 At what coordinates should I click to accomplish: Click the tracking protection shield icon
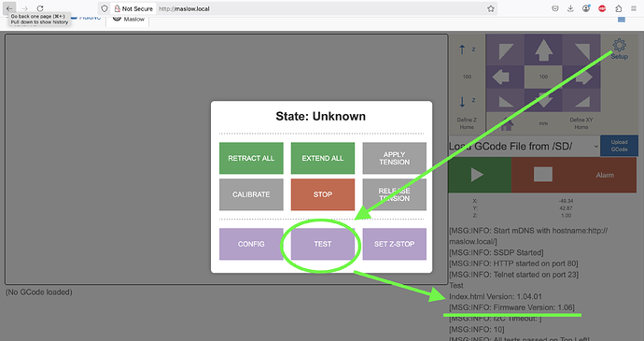pos(105,8)
